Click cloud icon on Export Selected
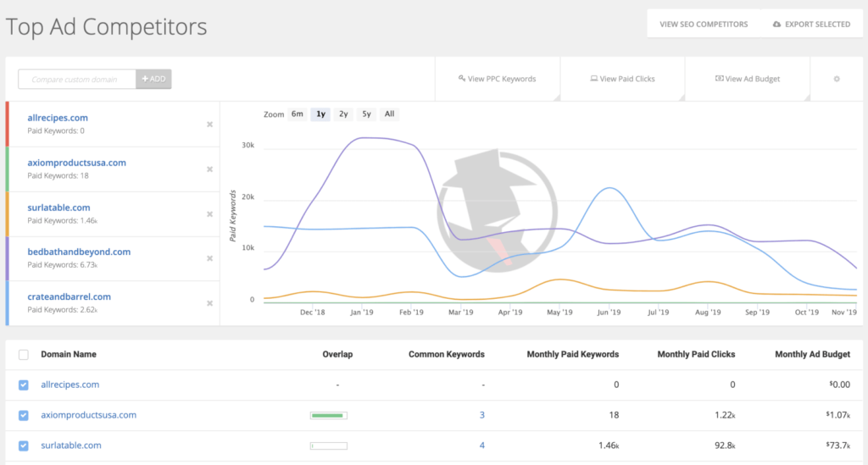This screenshot has width=868, height=465. pos(776,25)
